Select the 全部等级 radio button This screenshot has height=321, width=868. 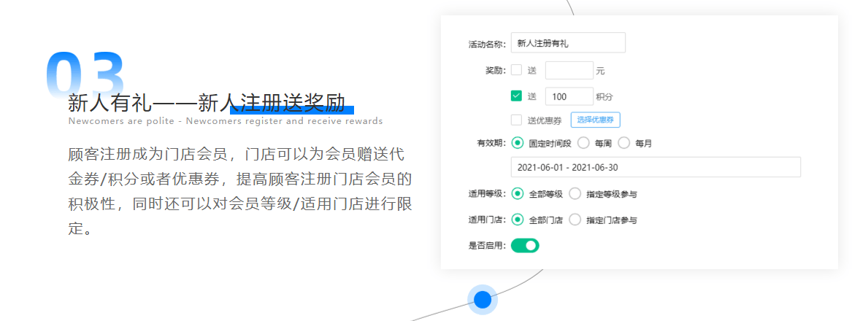(518, 194)
